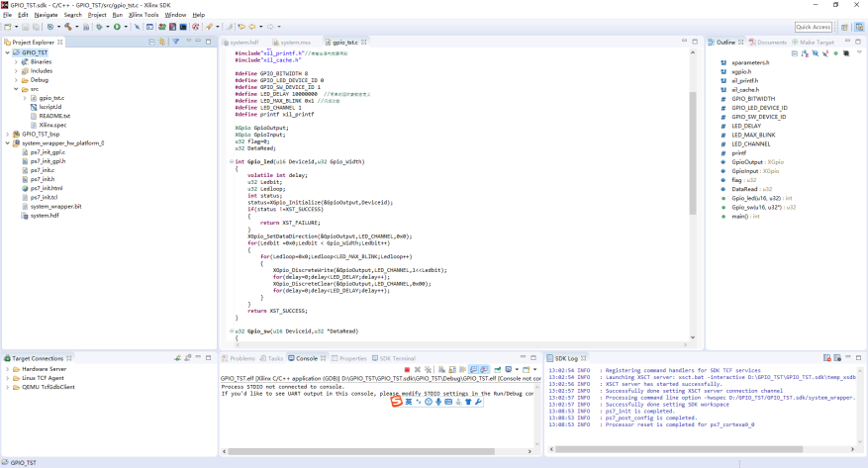Toggle Hide Fields in Outline toolbar

tap(816, 53)
